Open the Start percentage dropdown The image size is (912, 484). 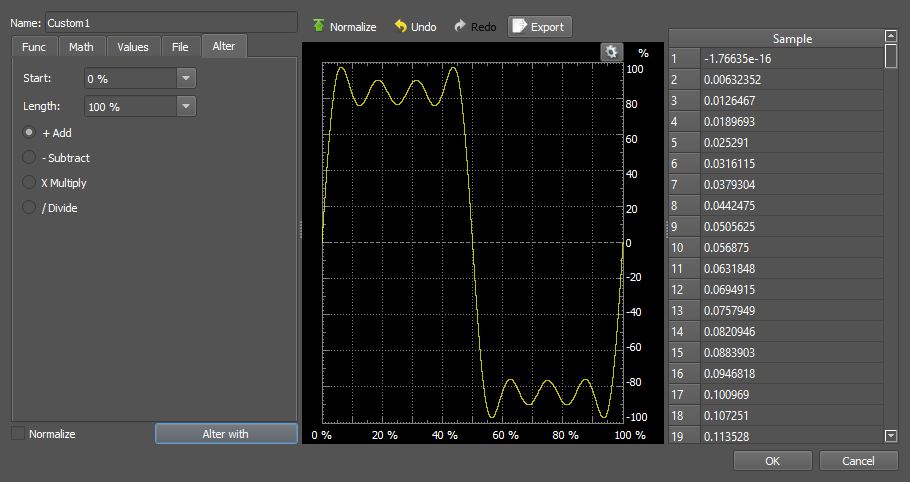(186, 79)
